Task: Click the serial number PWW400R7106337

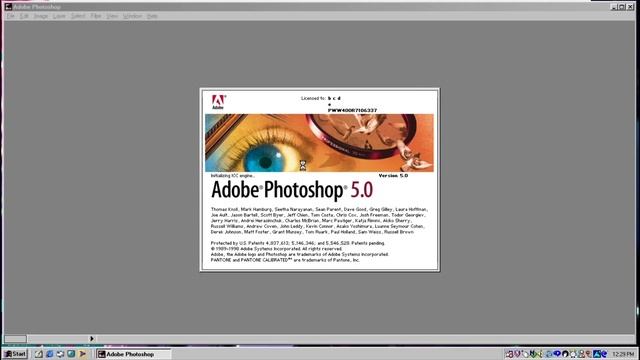Action: coord(352,110)
